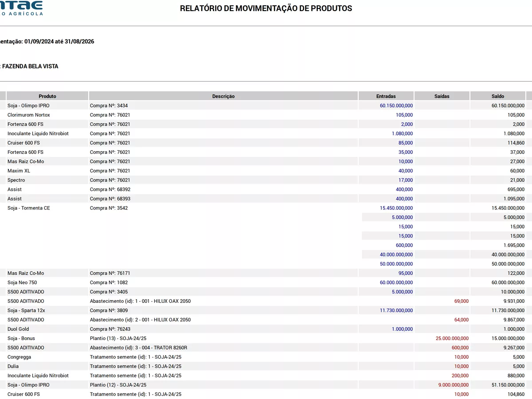Click the Saldo value '114,860'
Viewport: 532px width, 399px height.
tap(516, 143)
